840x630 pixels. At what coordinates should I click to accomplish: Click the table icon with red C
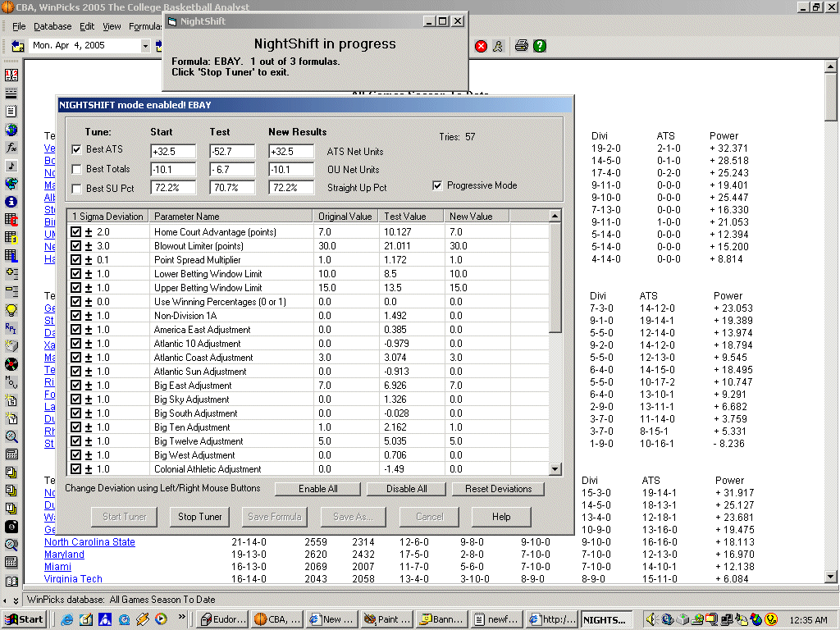(11, 220)
